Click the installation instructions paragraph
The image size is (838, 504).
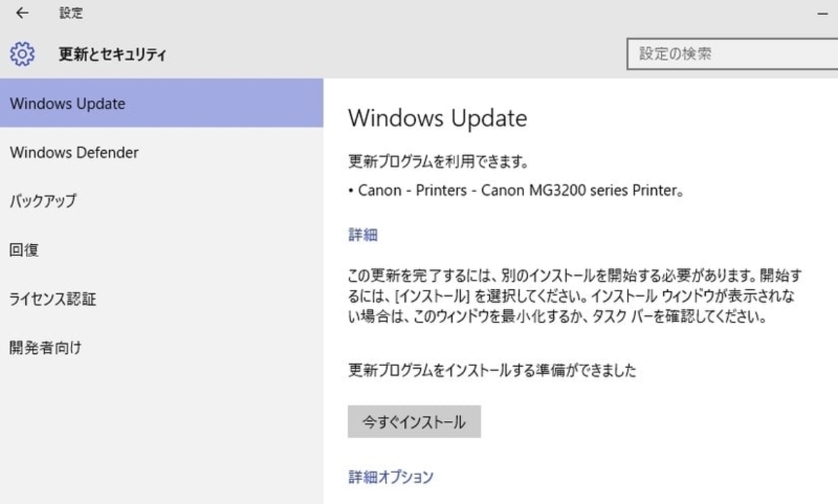(x=574, y=296)
